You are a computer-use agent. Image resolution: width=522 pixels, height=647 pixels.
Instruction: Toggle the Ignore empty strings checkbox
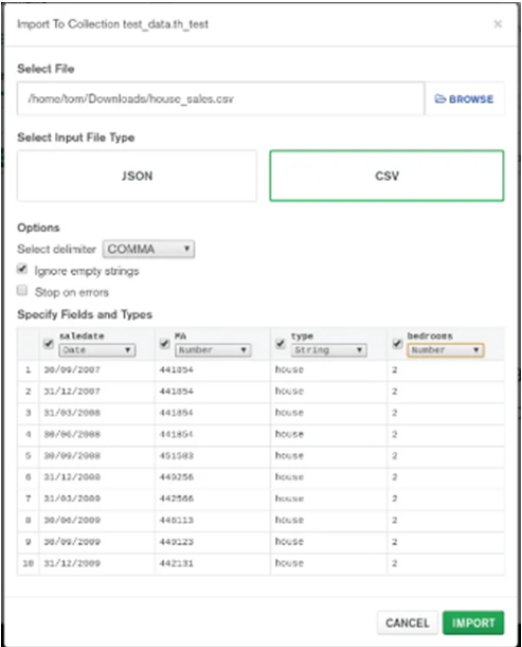point(22,269)
